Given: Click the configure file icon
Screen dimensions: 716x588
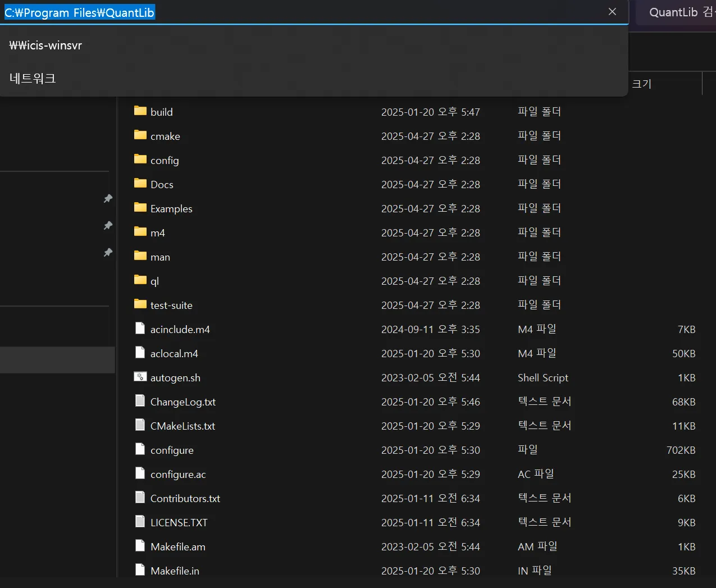Looking at the screenshot, I should coord(140,449).
